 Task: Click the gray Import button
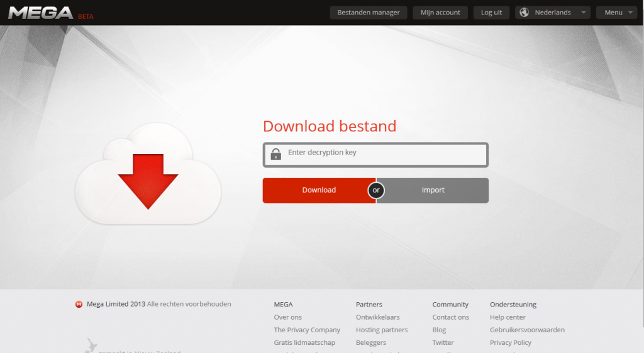433,190
